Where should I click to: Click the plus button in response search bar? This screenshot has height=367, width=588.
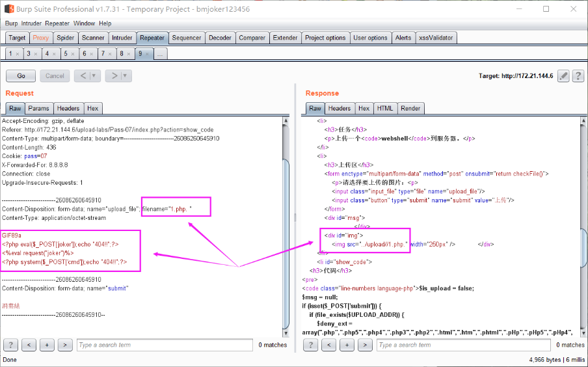click(x=347, y=344)
